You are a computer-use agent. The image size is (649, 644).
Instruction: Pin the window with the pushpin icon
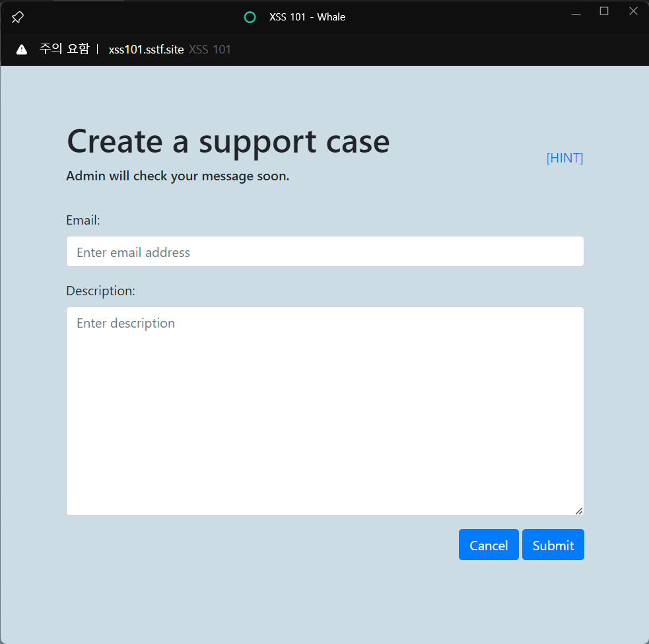[x=17, y=17]
